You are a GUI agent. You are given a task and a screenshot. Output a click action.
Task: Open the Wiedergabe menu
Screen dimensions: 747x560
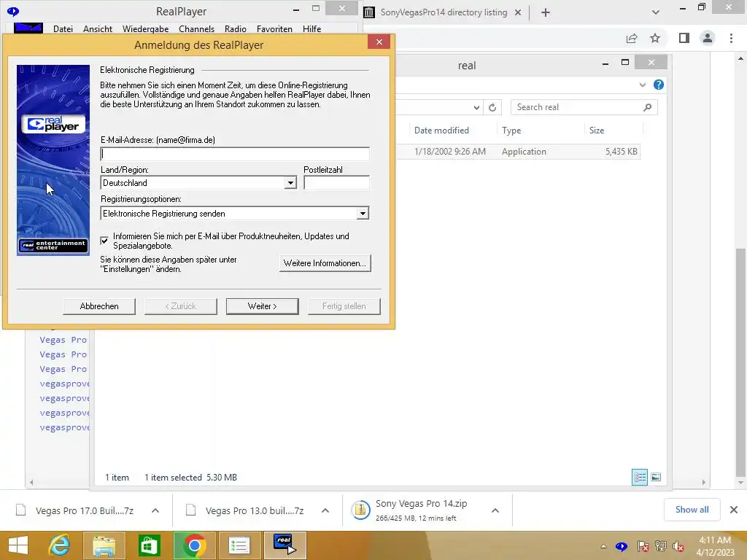click(145, 29)
